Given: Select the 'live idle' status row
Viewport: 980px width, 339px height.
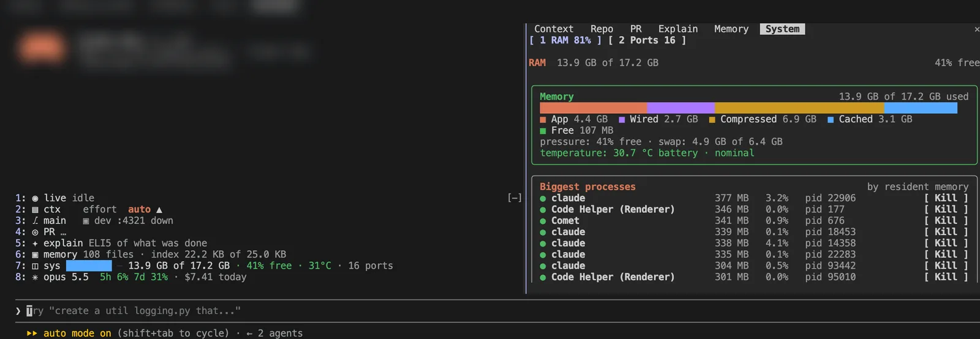Looking at the screenshot, I should coord(69,198).
